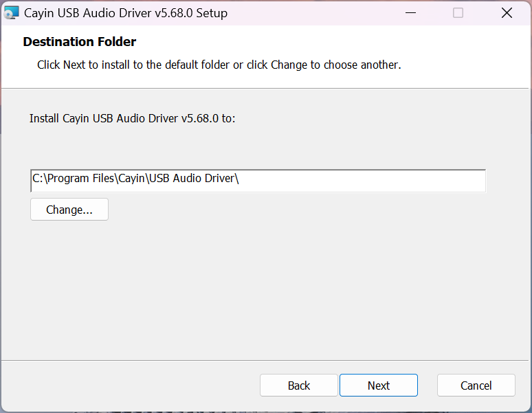Click the disabled maximize button

458,13
